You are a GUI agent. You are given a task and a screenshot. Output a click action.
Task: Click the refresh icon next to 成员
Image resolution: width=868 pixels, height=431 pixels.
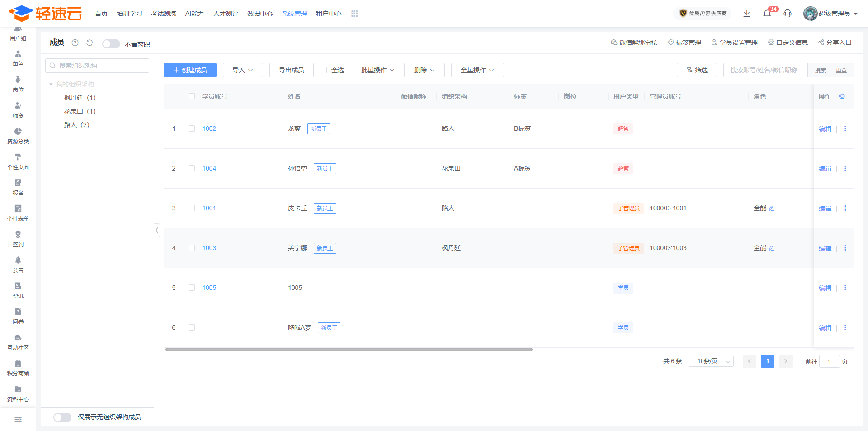90,43
